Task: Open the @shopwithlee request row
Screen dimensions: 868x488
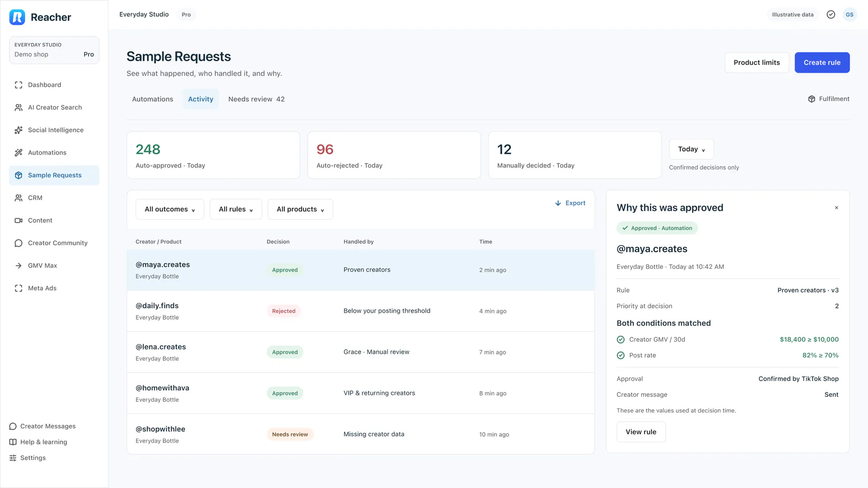Action: click(361, 434)
